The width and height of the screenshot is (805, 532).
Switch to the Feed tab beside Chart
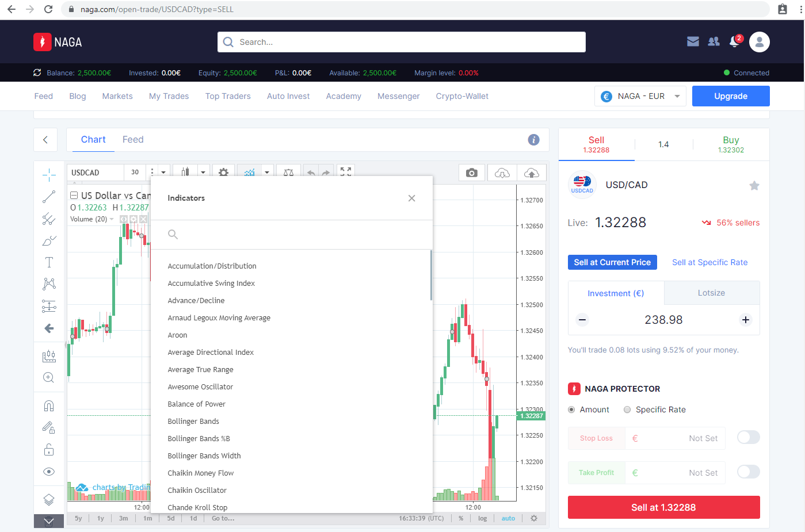point(133,140)
